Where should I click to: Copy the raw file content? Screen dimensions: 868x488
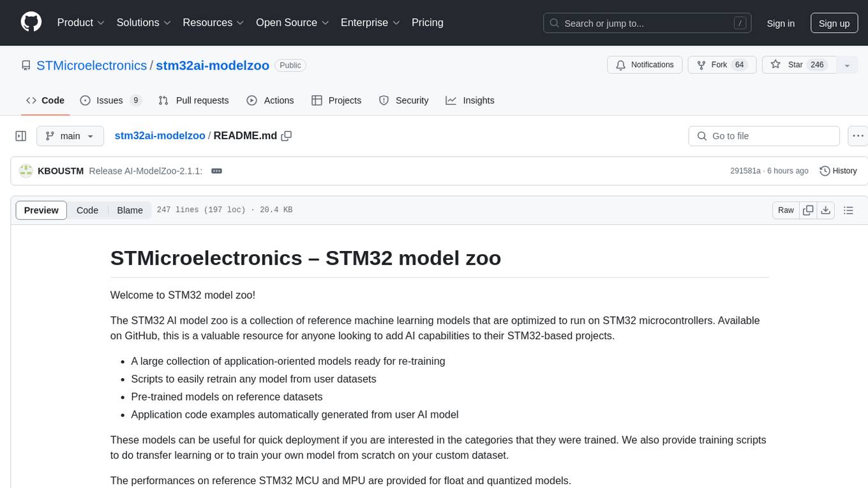pyautogui.click(x=808, y=210)
